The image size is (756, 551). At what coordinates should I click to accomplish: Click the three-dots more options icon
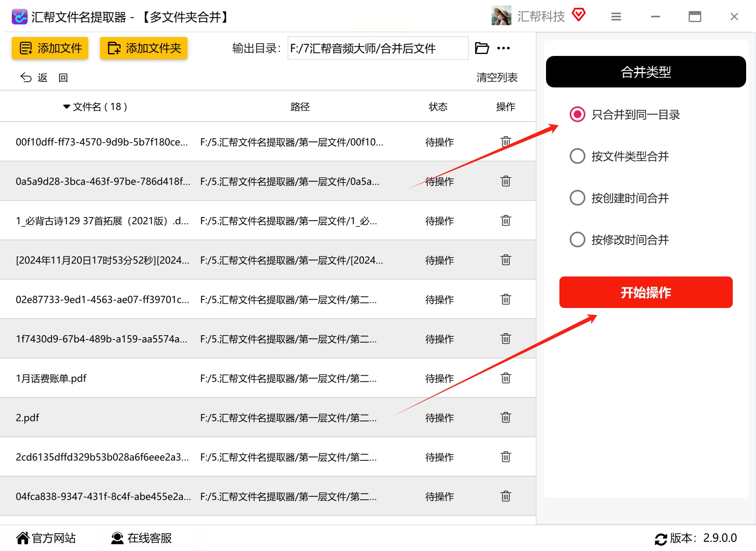pyautogui.click(x=503, y=48)
